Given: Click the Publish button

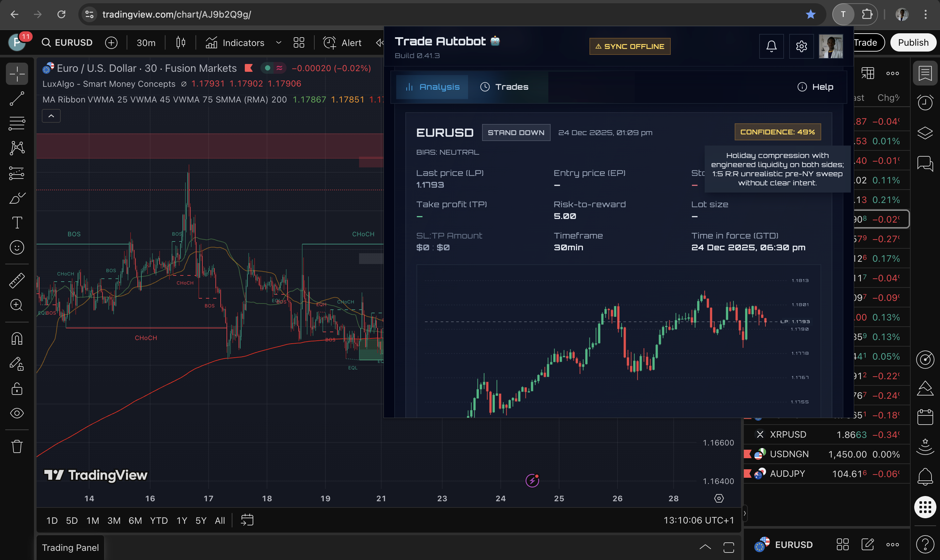Looking at the screenshot, I should tap(913, 42).
